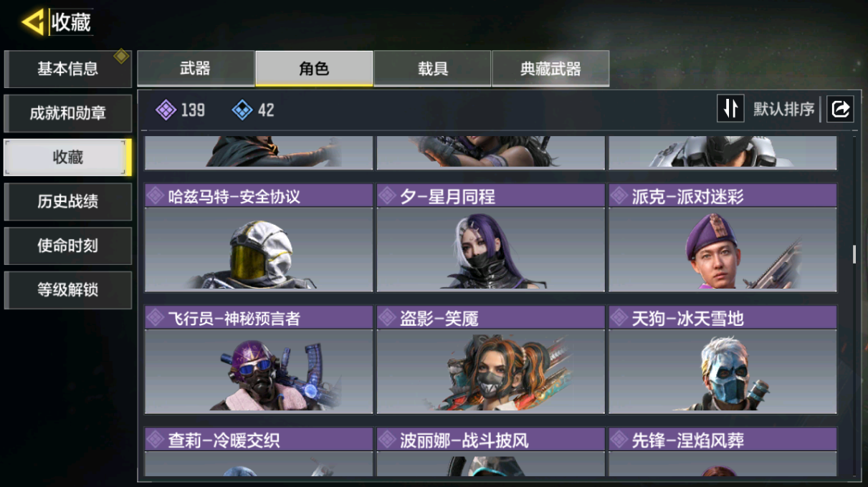Click the blue rare rarity icon 42

[x=242, y=110]
